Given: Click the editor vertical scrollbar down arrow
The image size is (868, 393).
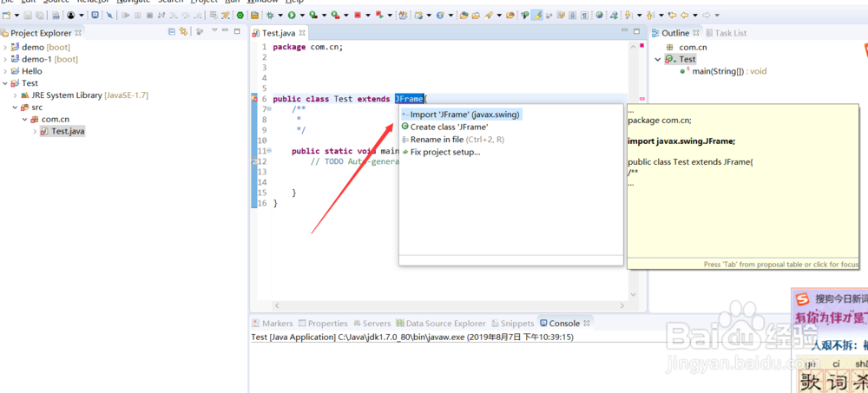Looking at the screenshot, I should pyautogui.click(x=634, y=294).
